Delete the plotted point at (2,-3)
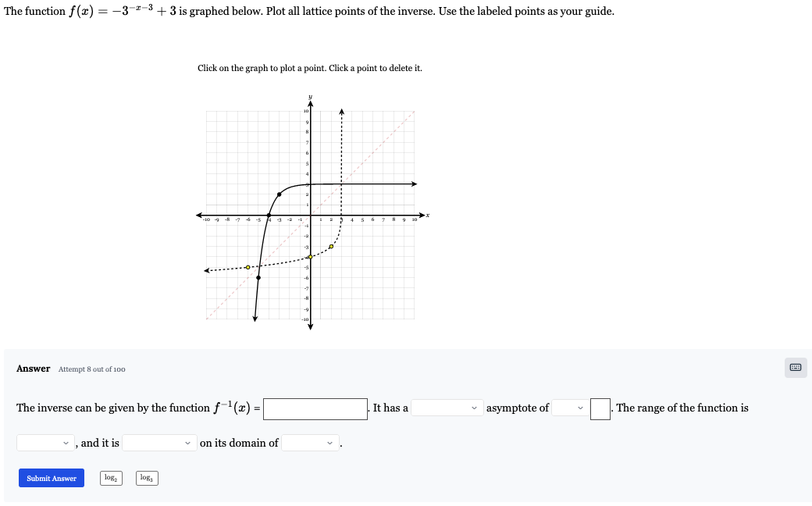The width and height of the screenshot is (812, 506). click(332, 248)
